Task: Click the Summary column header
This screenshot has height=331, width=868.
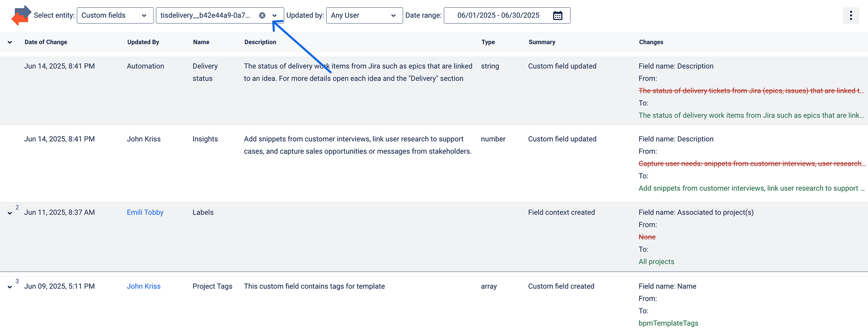Action: [x=541, y=42]
